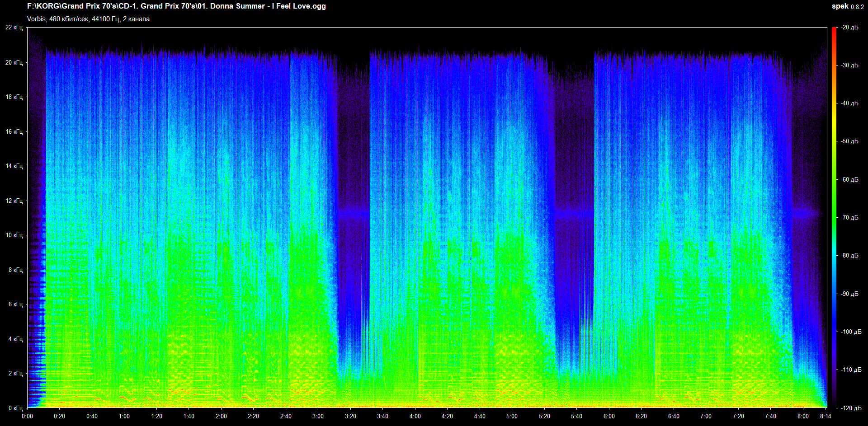Screen dimensions: 868x426
Task: Click the 5:00 time axis marker
Action: 512,416
